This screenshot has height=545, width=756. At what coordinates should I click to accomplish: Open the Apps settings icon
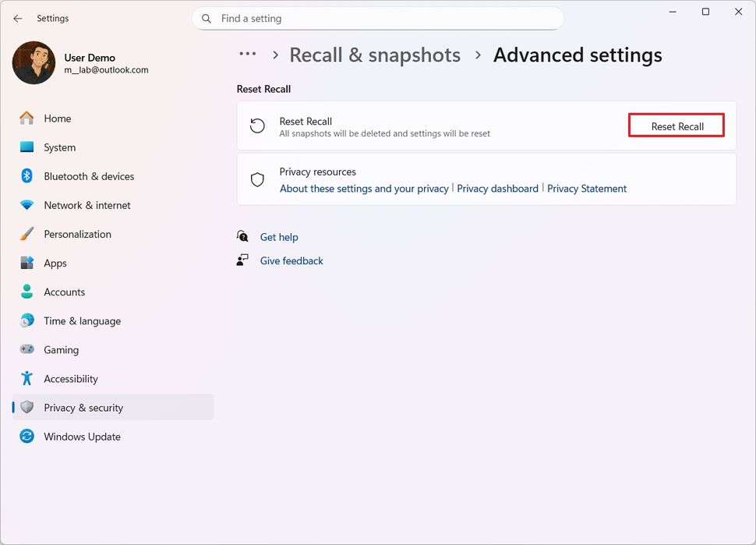tap(26, 263)
